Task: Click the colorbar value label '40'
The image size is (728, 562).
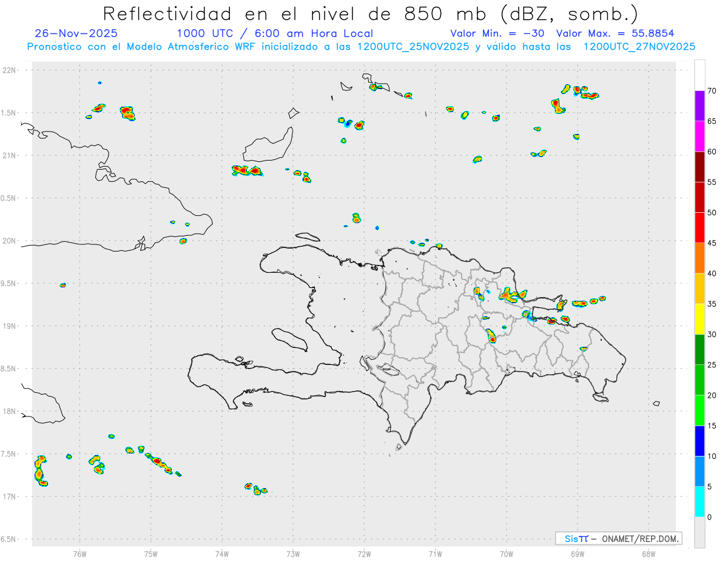Action: click(x=712, y=273)
